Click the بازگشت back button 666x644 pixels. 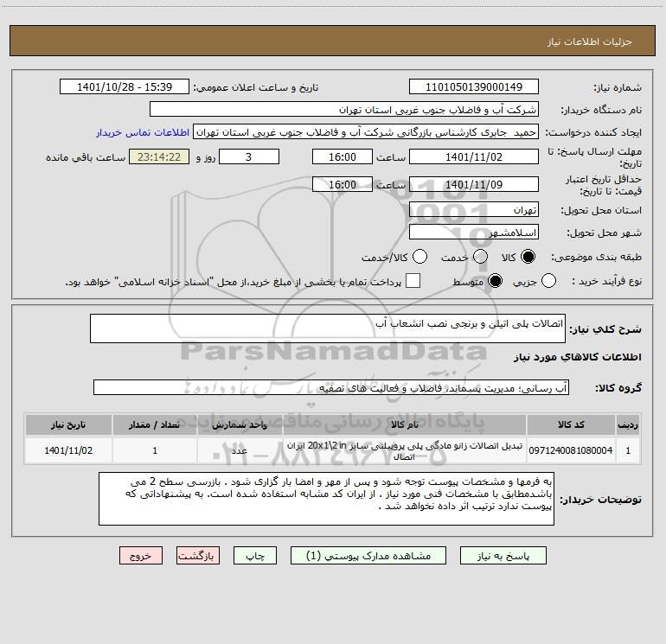click(x=198, y=556)
